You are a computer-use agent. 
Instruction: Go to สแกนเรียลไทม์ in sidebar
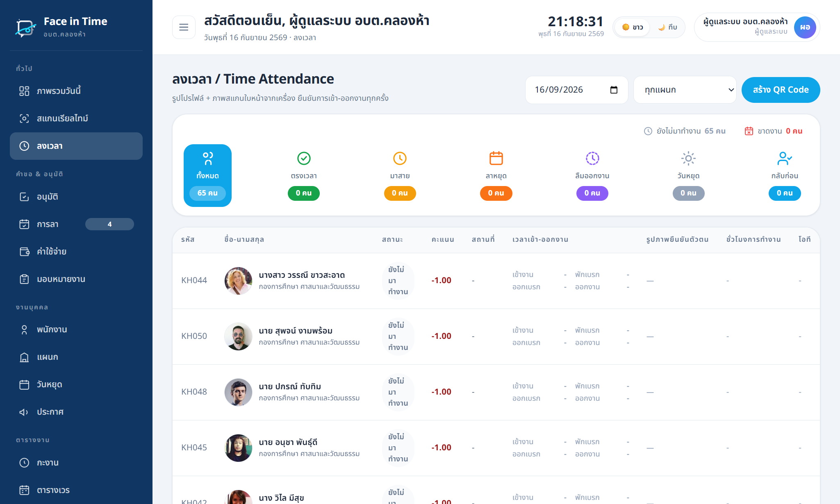(x=76, y=118)
